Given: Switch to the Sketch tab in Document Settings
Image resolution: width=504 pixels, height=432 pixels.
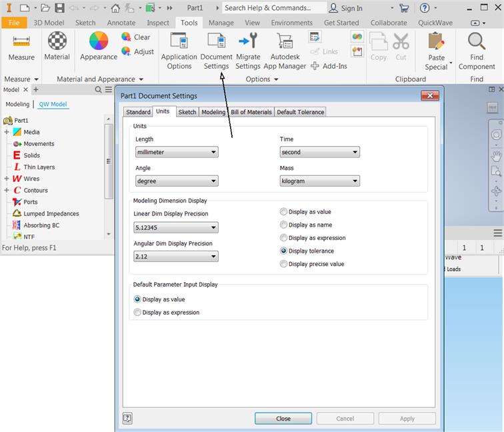Looking at the screenshot, I should point(187,112).
